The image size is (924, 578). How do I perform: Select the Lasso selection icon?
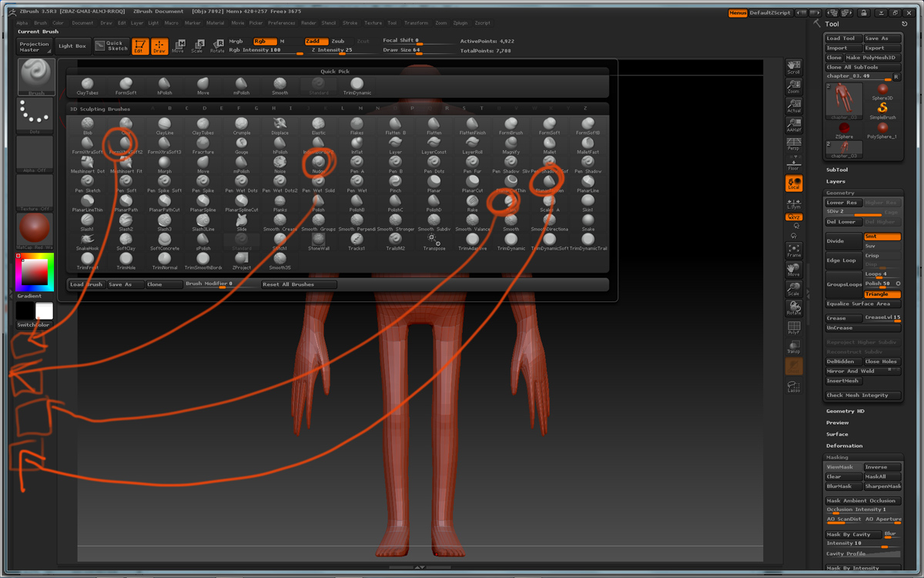[793, 385]
